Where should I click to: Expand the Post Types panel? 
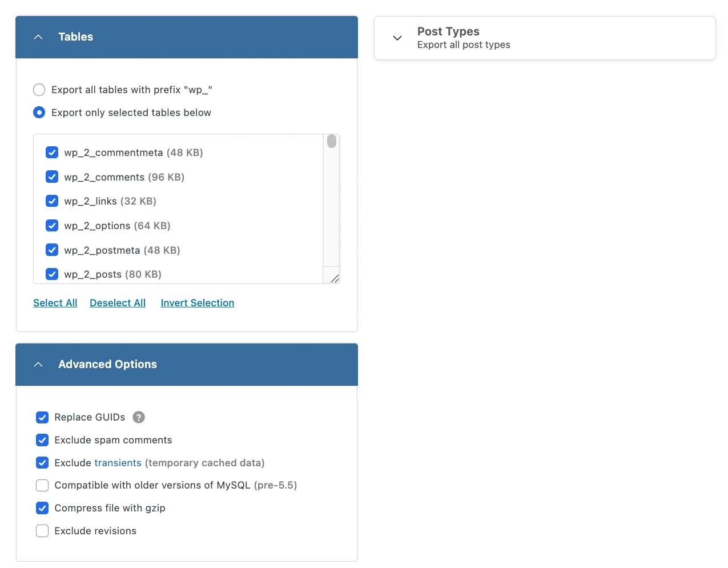click(x=397, y=38)
